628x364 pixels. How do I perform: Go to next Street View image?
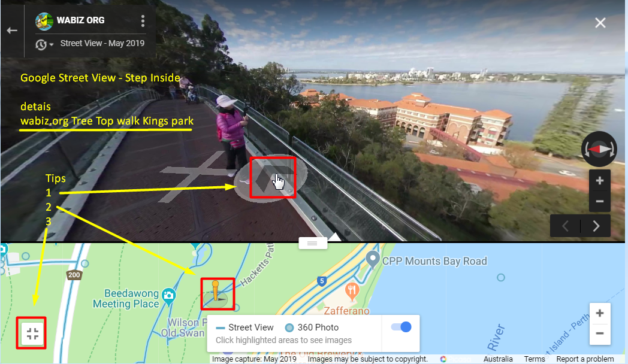tap(596, 226)
